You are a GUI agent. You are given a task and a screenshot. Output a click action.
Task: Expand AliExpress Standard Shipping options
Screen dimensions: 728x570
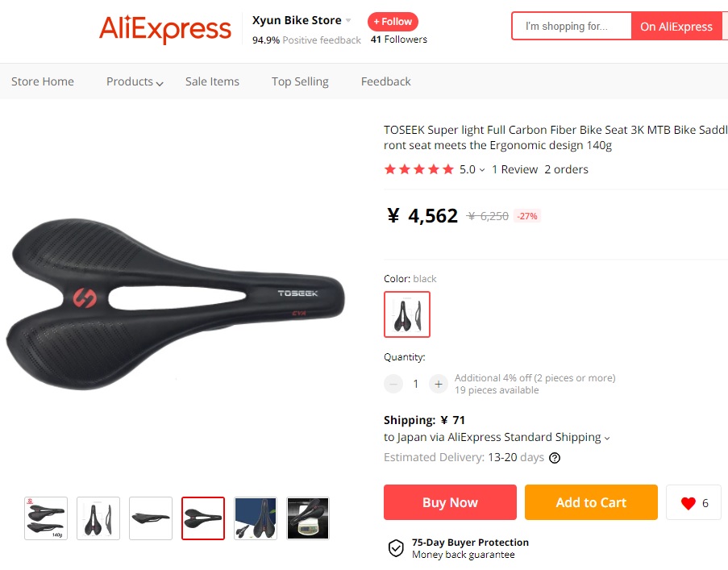(607, 438)
